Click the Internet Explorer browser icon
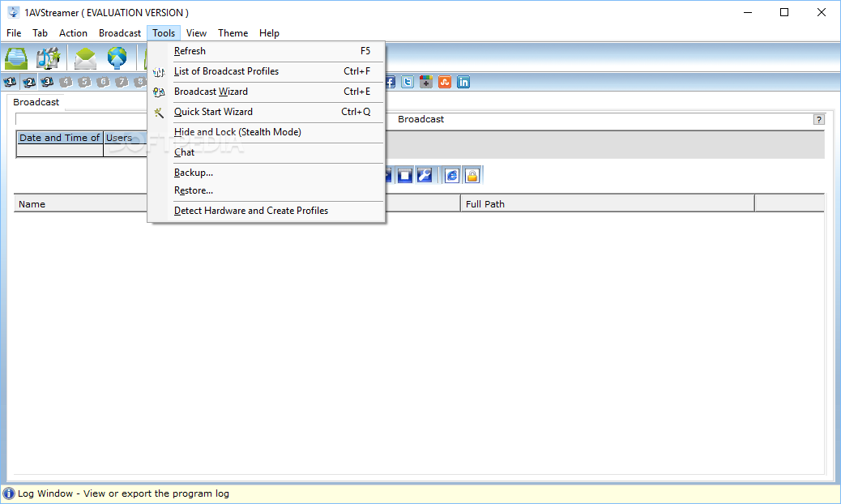The image size is (841, 504). 452,175
